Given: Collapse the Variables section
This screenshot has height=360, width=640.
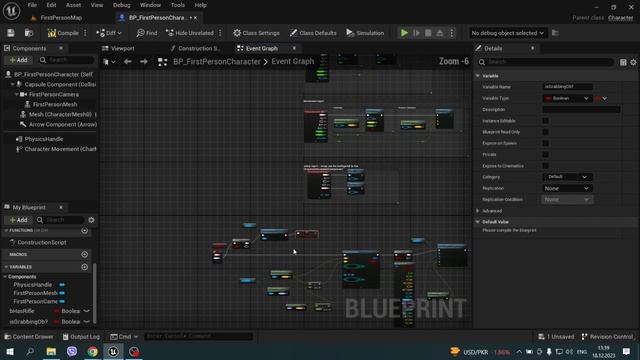Looking at the screenshot, I should (x=6, y=267).
